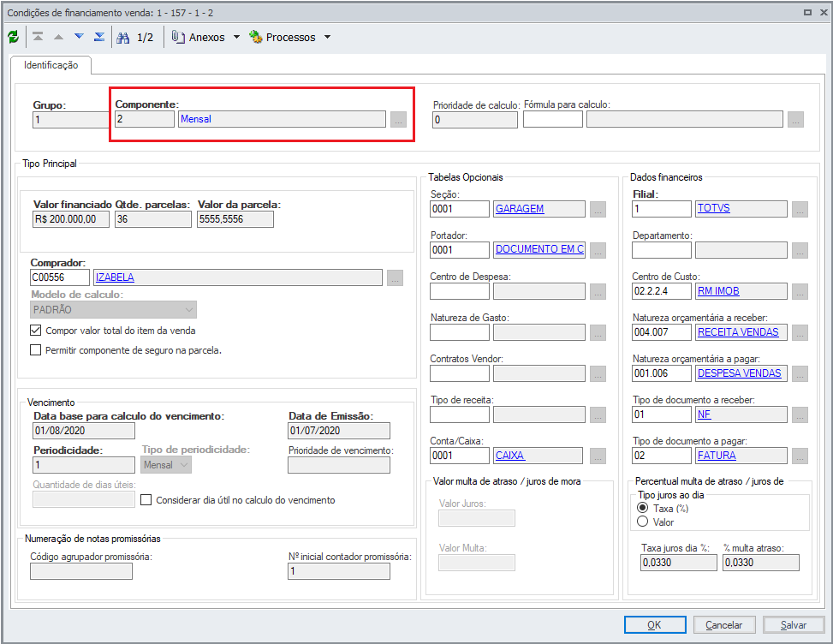Open Conta/Caixa lookup ellipsis button
This screenshot has width=833, height=644.
pyautogui.click(x=598, y=456)
